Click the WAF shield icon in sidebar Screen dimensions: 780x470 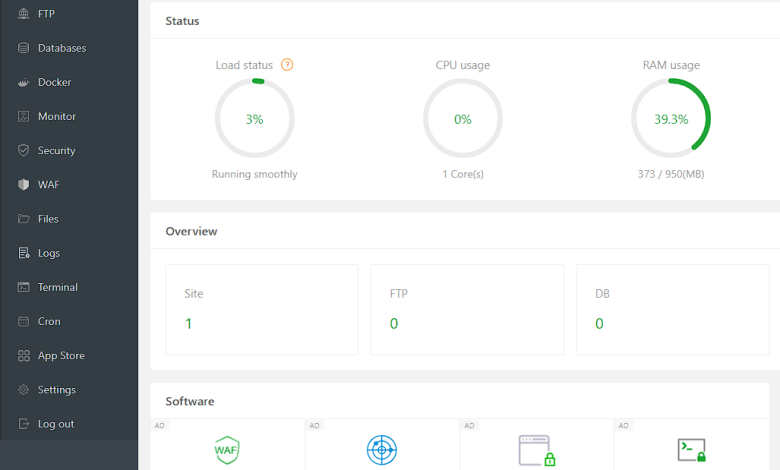pyautogui.click(x=23, y=185)
